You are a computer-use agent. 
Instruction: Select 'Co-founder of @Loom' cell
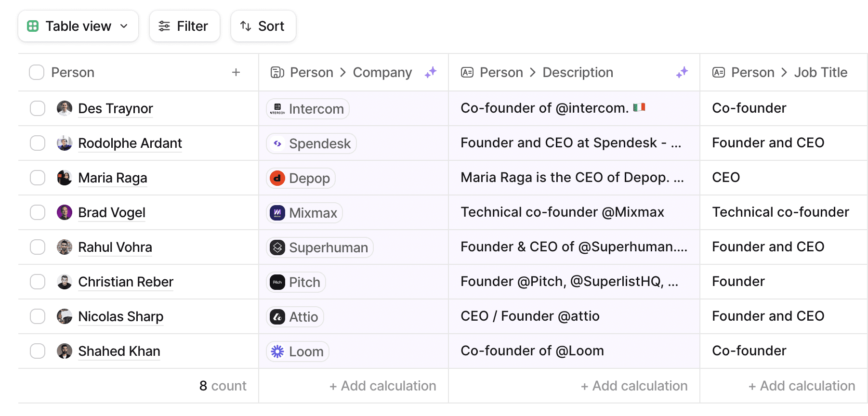(x=574, y=351)
